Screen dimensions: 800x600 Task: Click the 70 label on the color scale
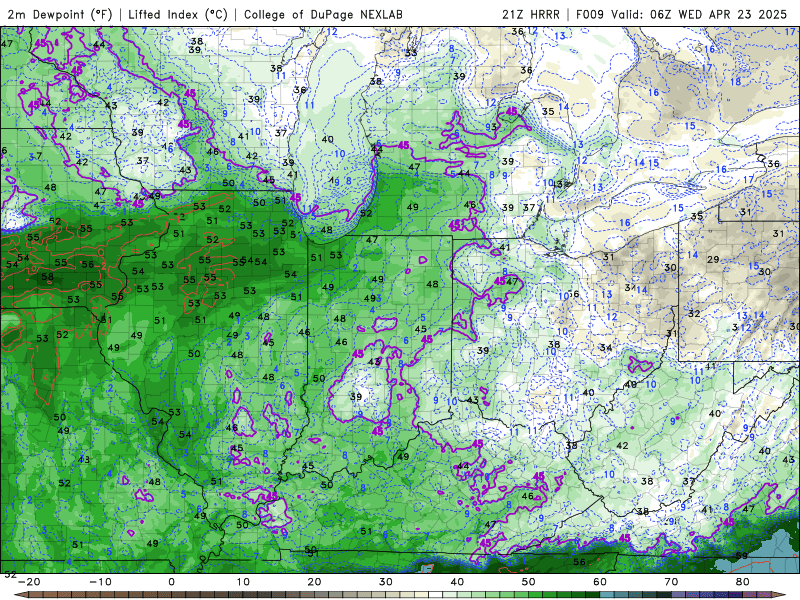(x=671, y=582)
